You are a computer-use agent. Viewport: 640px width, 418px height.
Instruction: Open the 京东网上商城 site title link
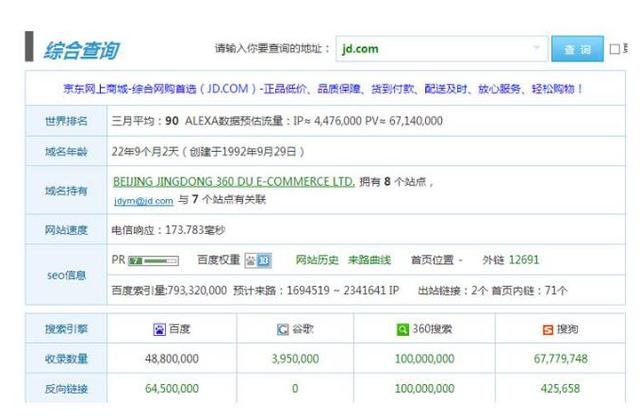pyautogui.click(x=323, y=89)
